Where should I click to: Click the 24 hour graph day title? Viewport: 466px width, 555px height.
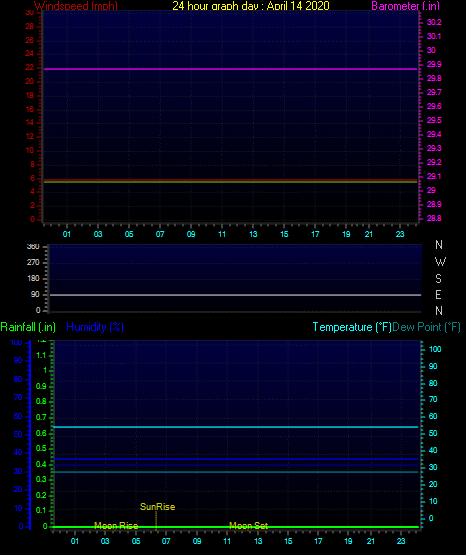pos(251,6)
